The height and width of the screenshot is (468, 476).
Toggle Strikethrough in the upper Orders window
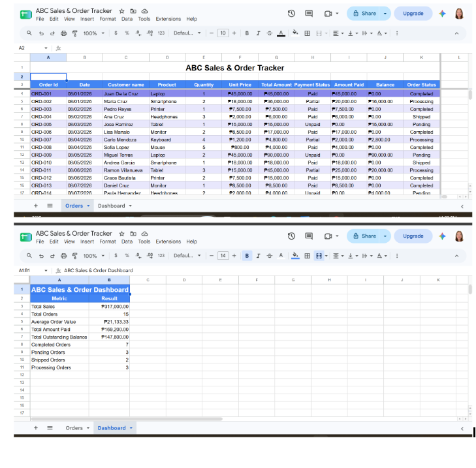click(x=269, y=33)
